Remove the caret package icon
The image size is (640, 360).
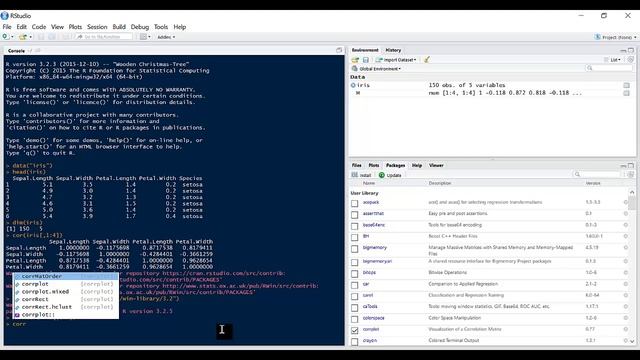(626, 295)
